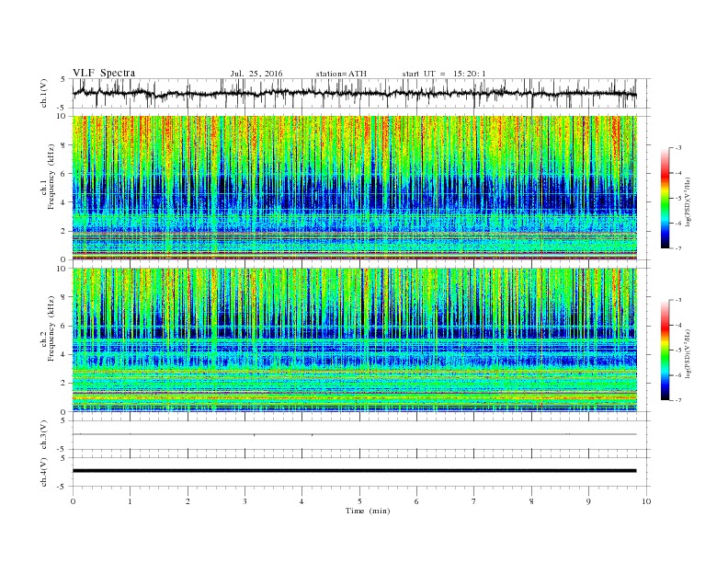This screenshot has height=563, width=728.
Task: Click the ch.3 voltage trace panel
Action: coord(361,435)
